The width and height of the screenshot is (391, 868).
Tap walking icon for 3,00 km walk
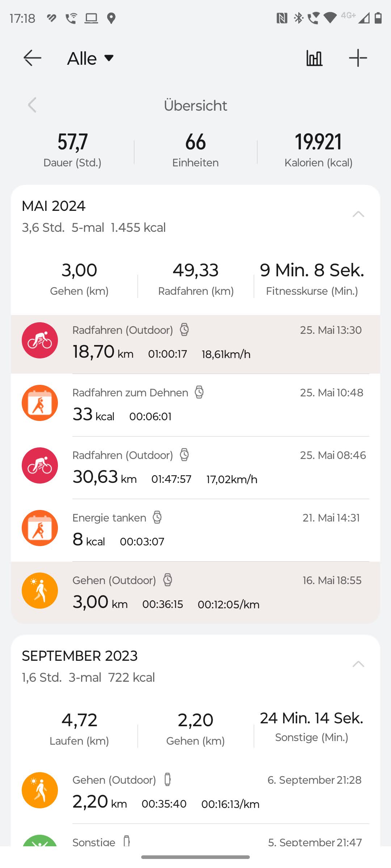point(40,591)
